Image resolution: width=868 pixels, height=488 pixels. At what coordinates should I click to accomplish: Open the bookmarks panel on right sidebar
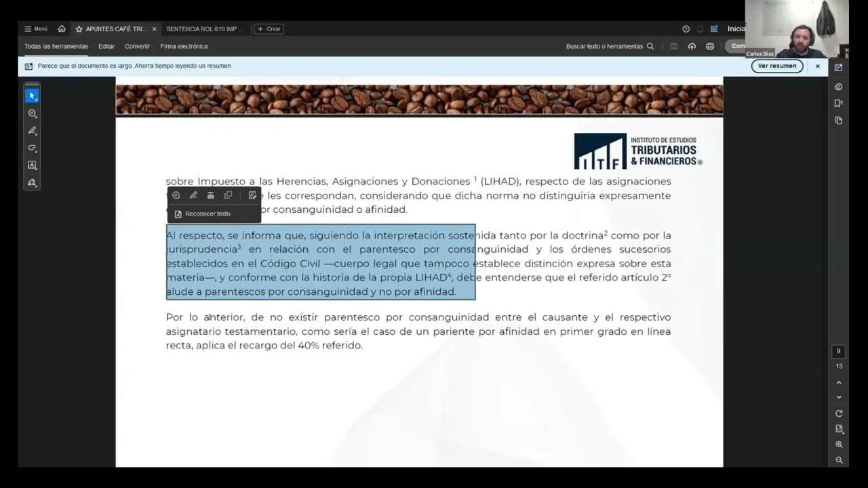838,103
